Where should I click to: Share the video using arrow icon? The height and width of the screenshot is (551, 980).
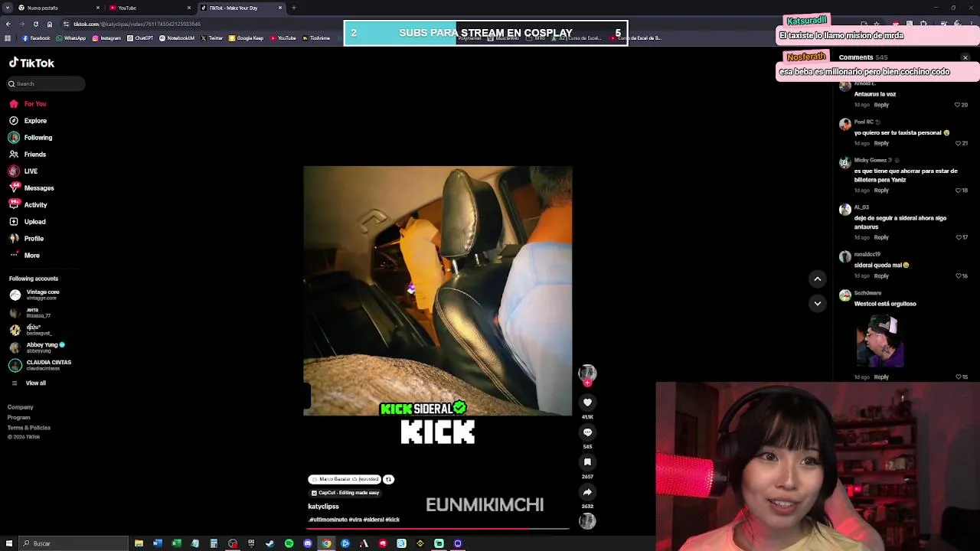[x=587, y=492]
